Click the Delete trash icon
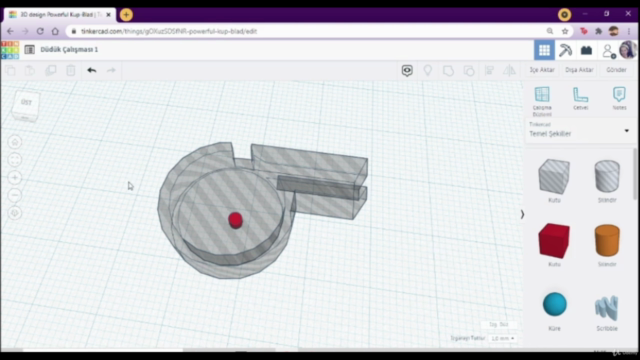This screenshot has width=640, height=360. 71,70
